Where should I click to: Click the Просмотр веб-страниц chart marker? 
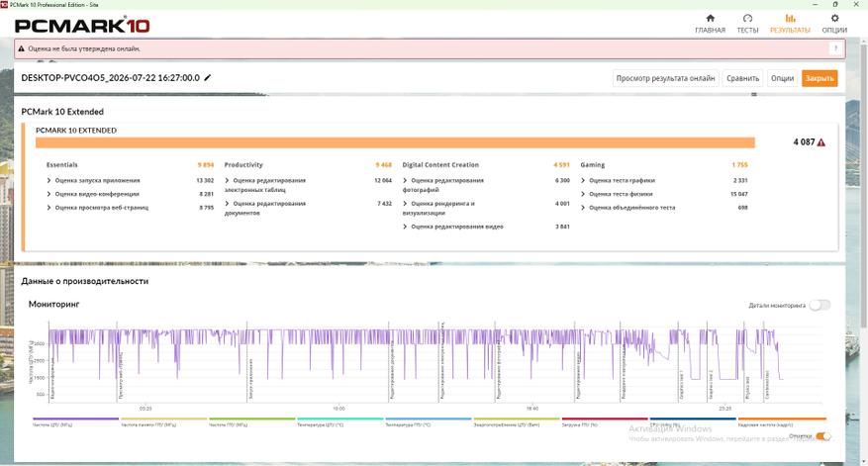click(121, 376)
